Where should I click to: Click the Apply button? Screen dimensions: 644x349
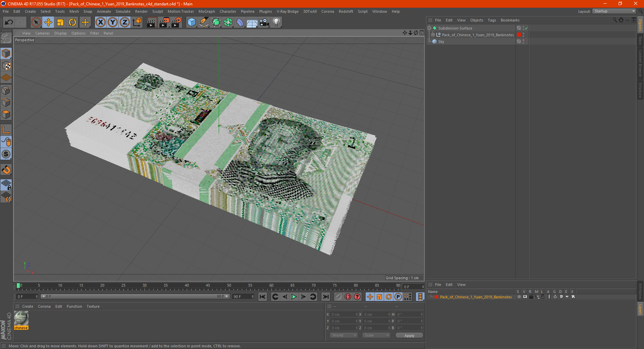409,336
